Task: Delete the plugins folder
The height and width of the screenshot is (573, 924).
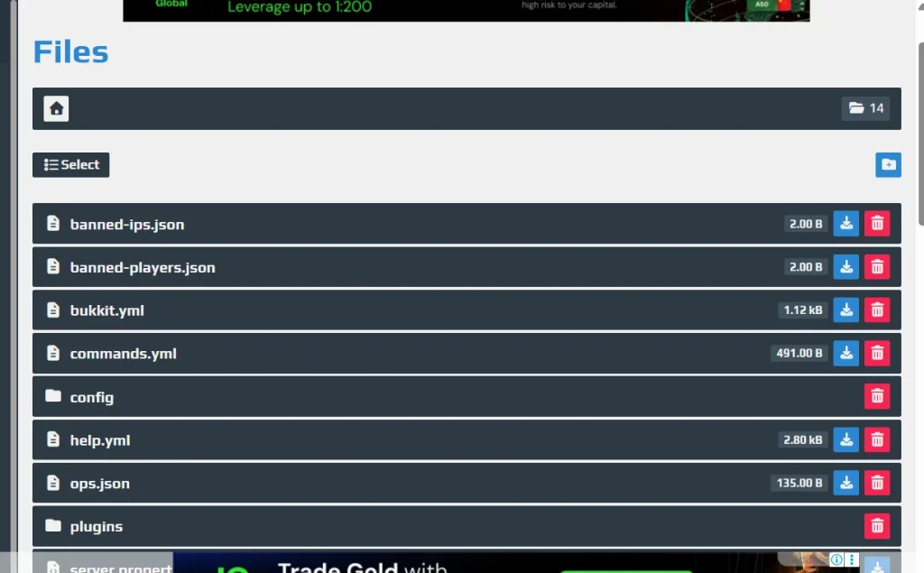Action: click(877, 526)
